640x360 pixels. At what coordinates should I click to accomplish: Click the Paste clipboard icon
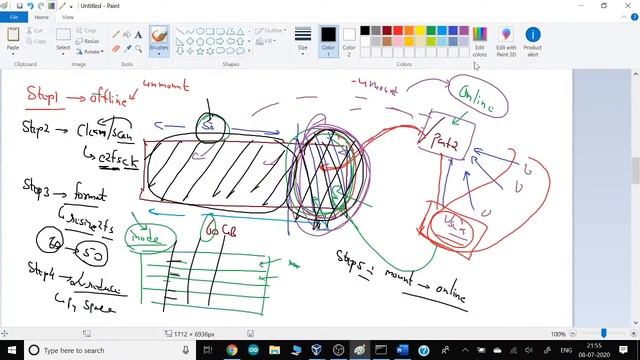(13, 35)
